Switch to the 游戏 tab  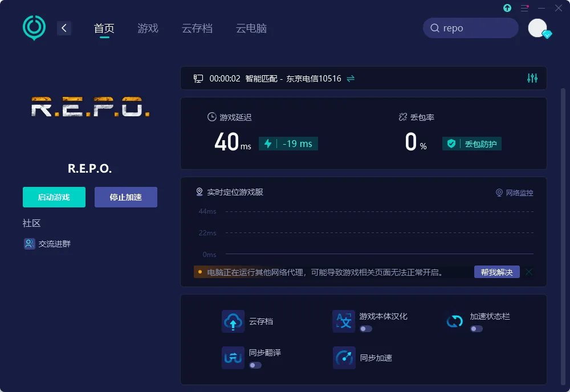pyautogui.click(x=148, y=28)
